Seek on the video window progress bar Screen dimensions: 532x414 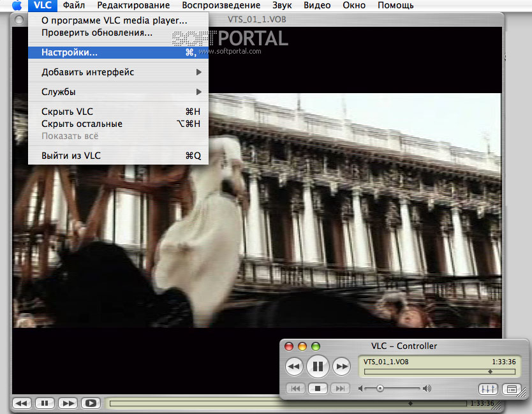(288, 404)
